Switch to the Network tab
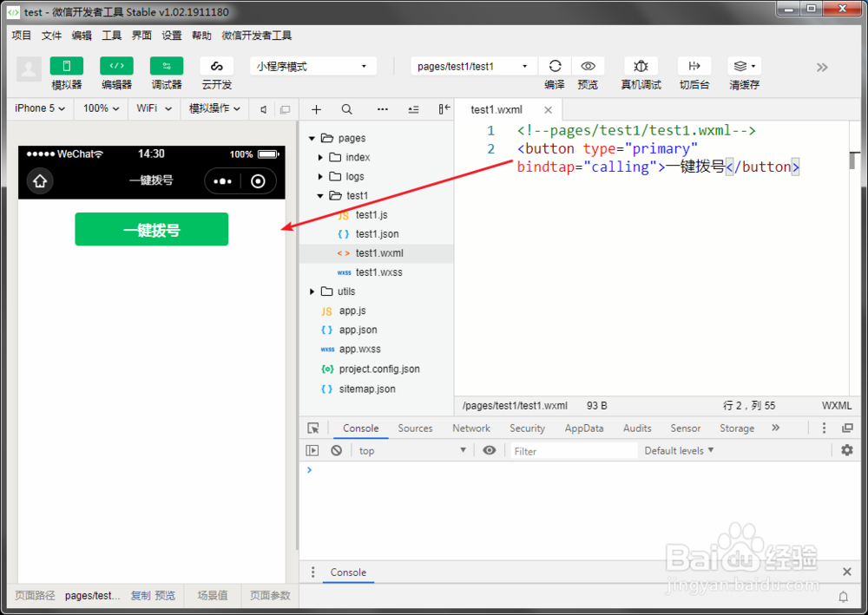Image resolution: width=868 pixels, height=615 pixels. (x=471, y=428)
